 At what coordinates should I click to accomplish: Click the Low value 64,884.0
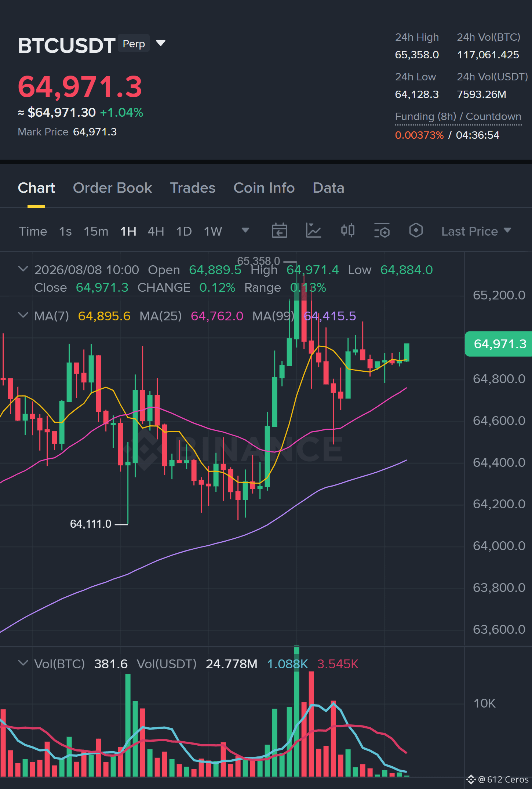click(x=407, y=270)
